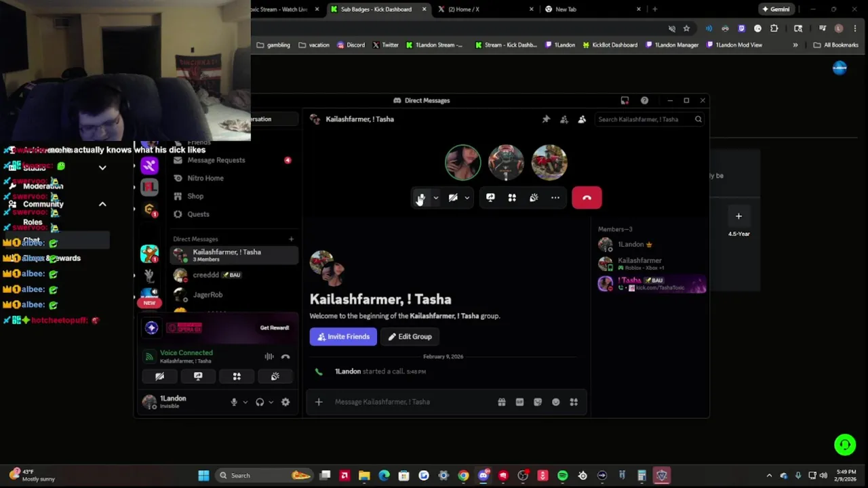
Task: Open the gambling bookmark folder
Action: coord(274,45)
